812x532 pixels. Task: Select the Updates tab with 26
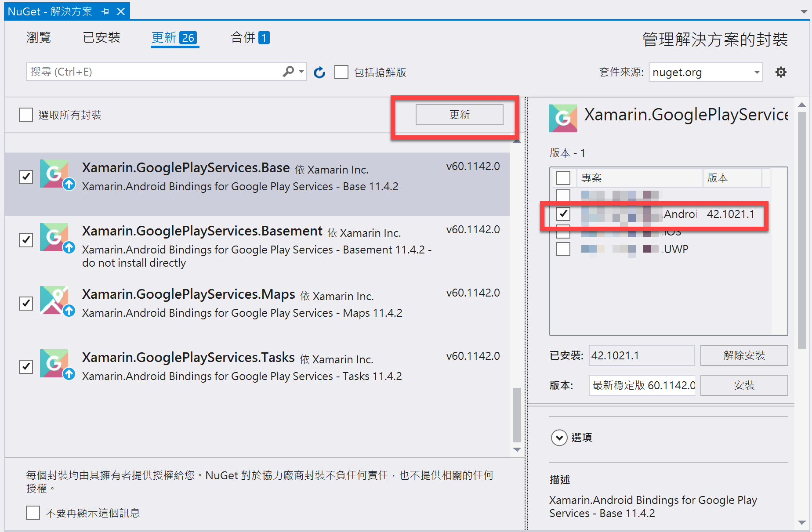tap(174, 38)
